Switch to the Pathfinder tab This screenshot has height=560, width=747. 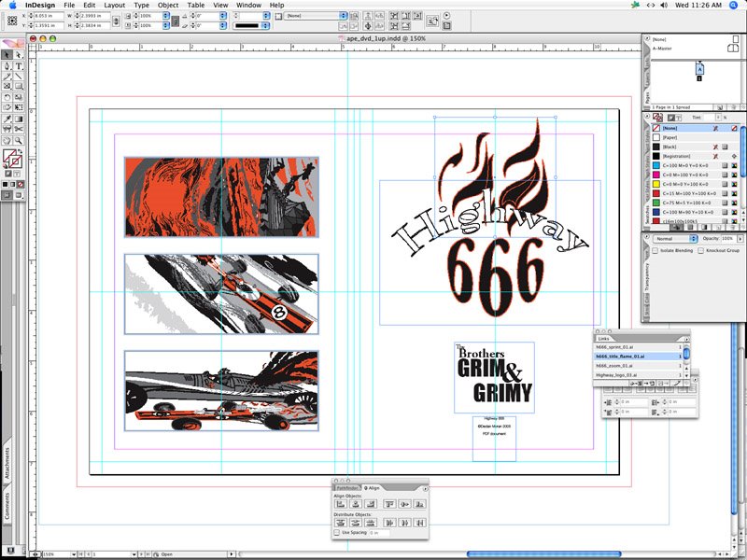[x=347, y=488]
